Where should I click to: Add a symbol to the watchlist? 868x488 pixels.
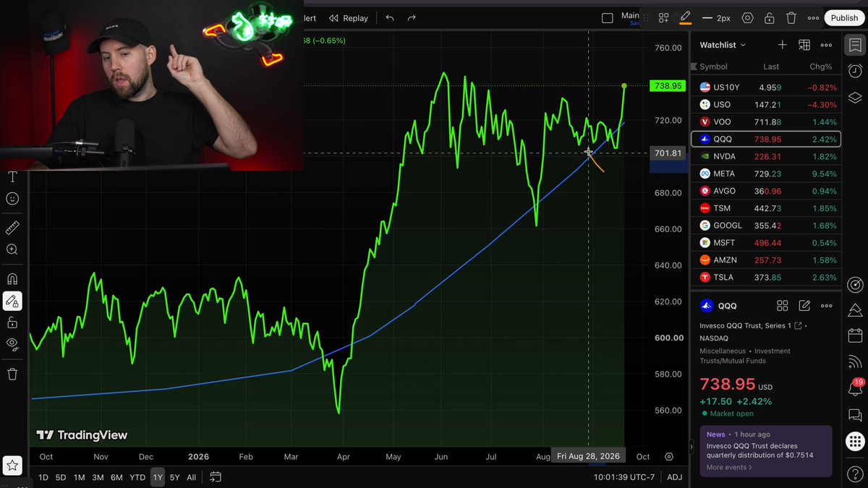tap(782, 45)
